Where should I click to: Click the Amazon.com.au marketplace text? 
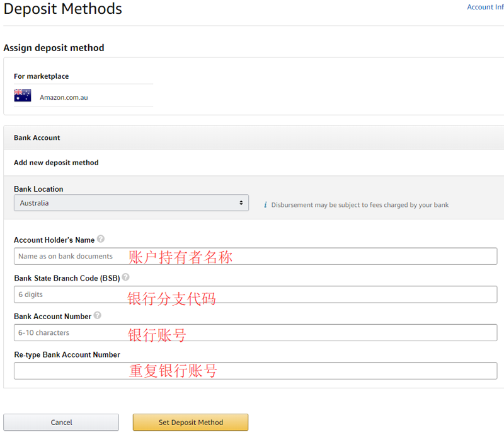(64, 98)
